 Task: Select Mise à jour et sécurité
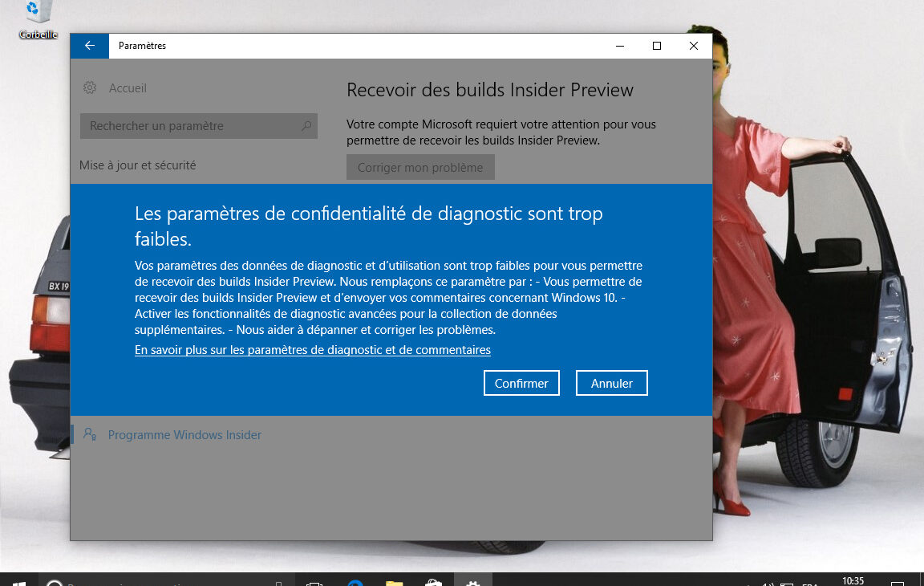tap(136, 165)
